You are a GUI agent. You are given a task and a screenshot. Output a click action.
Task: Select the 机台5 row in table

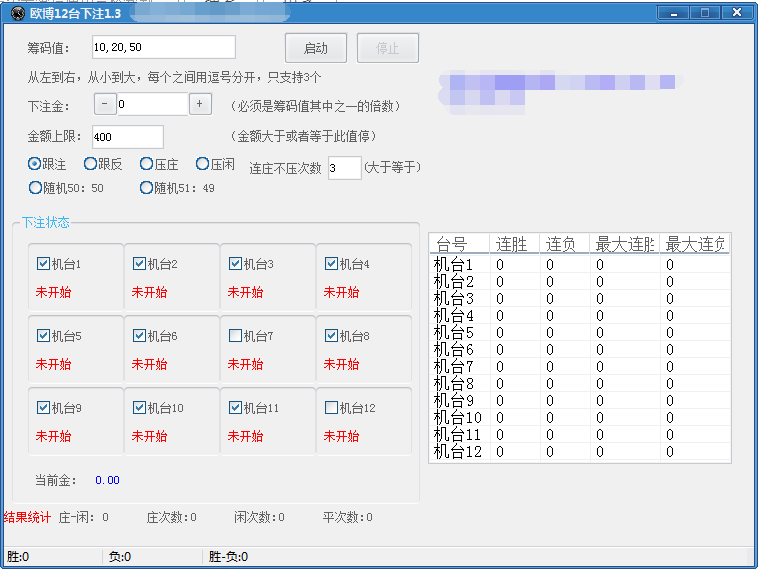pos(580,333)
